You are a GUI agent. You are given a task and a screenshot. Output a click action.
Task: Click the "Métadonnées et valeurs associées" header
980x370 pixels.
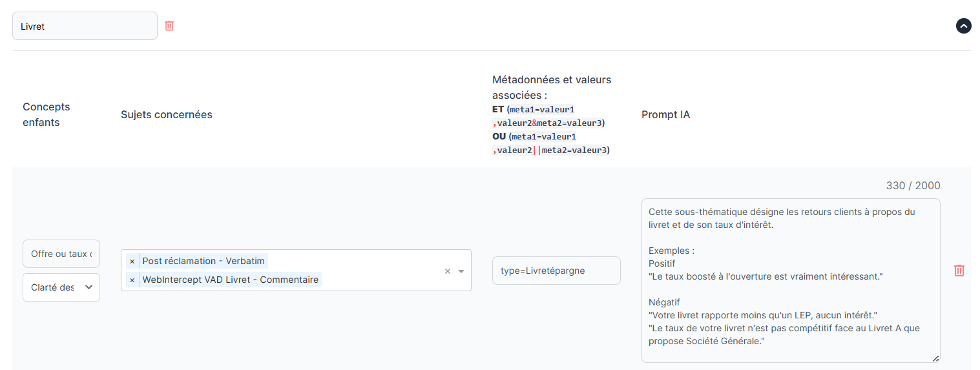pyautogui.click(x=551, y=87)
